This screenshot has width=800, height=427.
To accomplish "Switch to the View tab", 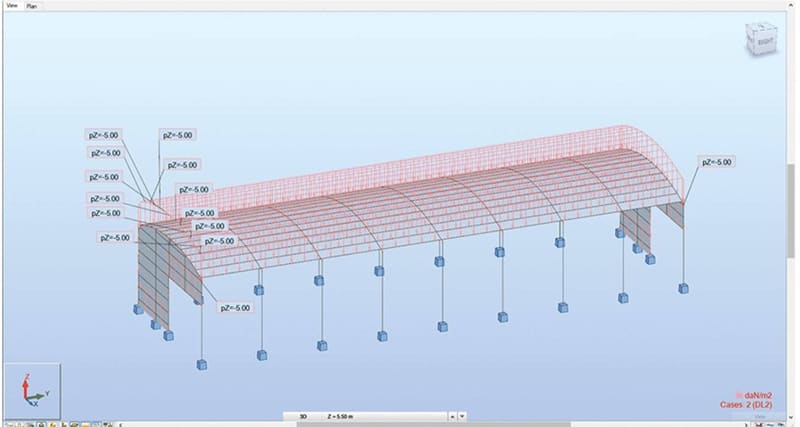I will (x=12, y=6).
